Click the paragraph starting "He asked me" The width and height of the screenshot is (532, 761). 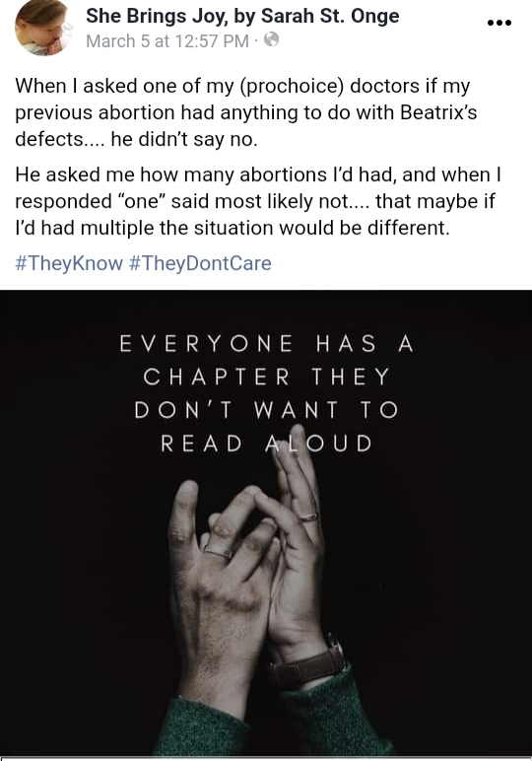click(257, 201)
